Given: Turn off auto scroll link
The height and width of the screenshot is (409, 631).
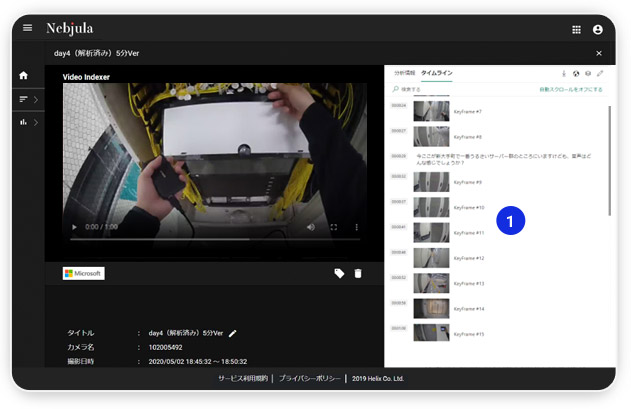Looking at the screenshot, I should click(x=571, y=89).
